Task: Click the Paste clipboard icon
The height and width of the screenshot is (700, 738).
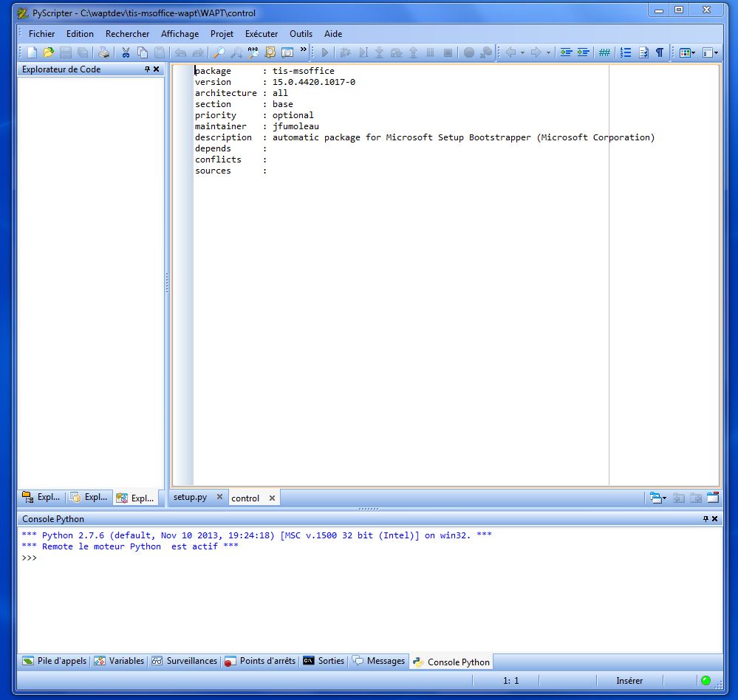Action: [160, 52]
